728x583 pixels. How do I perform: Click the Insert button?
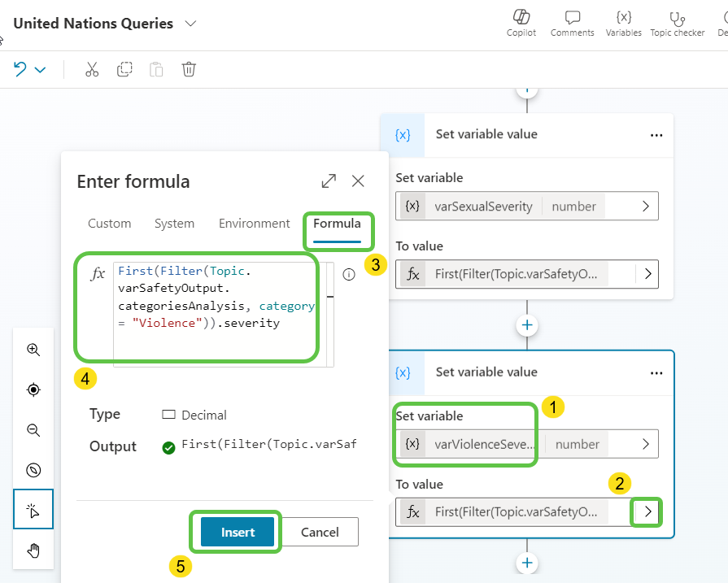point(238,533)
